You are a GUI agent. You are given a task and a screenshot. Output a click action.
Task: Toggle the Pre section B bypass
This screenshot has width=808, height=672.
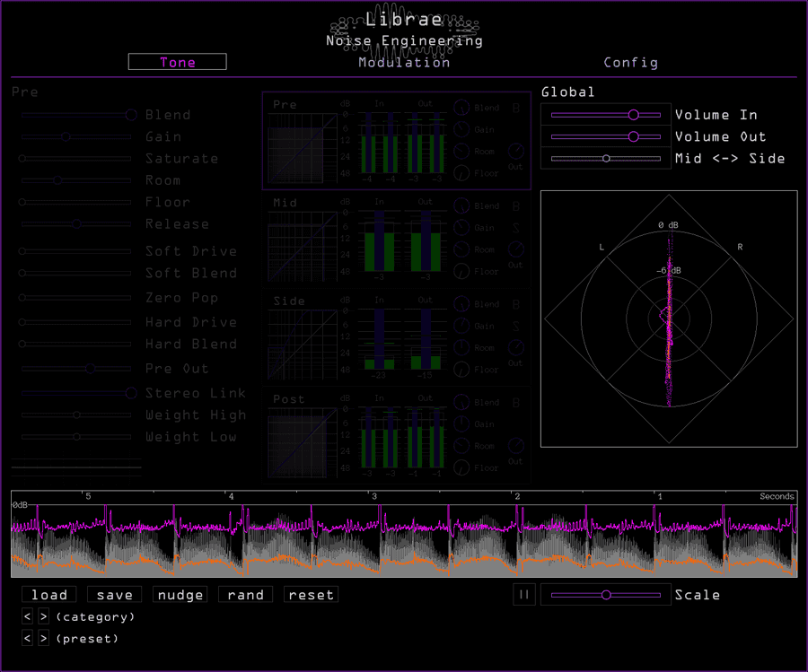[x=516, y=109]
